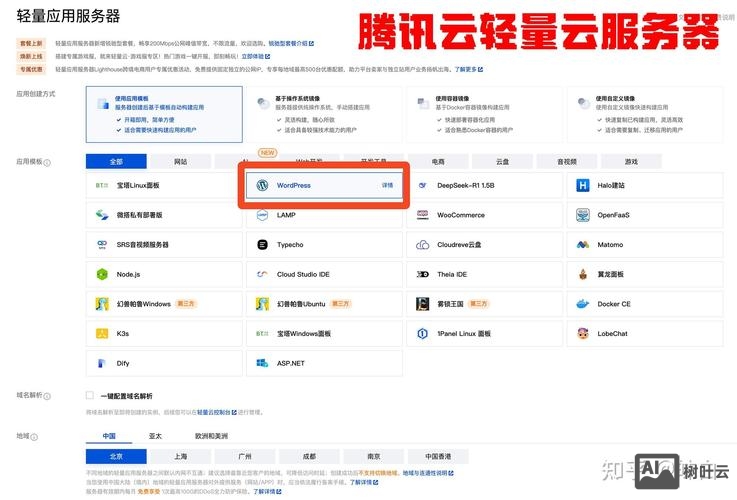
Task: Pick the DeepSeek-R1 1.5B template icon
Action: 423,185
